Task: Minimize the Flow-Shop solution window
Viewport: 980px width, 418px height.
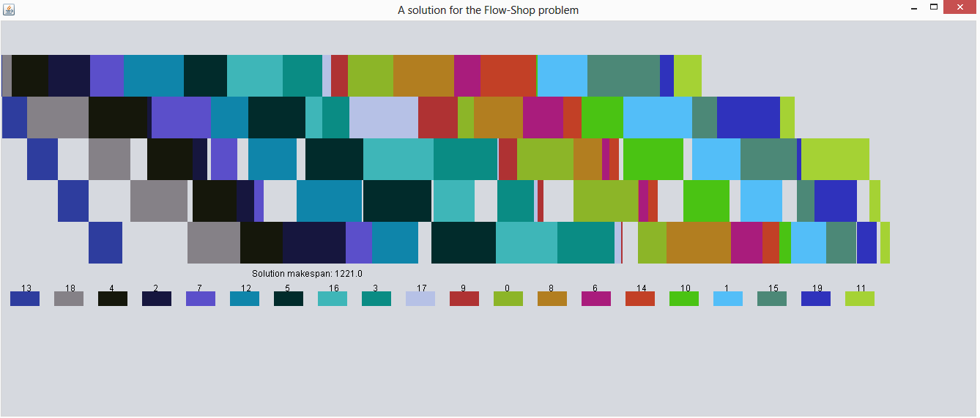Action: tap(913, 8)
